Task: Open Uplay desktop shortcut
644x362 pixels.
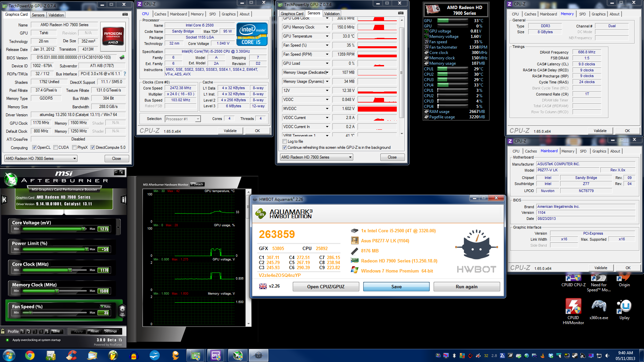Action: tap(624, 309)
